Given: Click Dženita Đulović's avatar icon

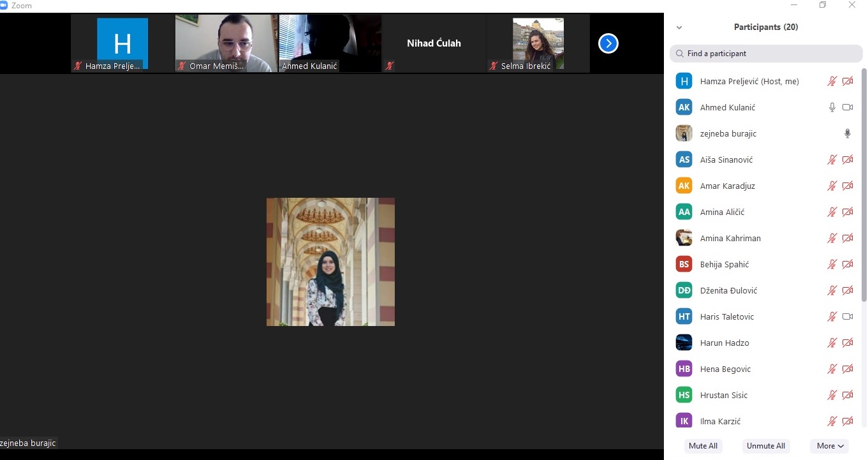Looking at the screenshot, I should click(x=684, y=290).
